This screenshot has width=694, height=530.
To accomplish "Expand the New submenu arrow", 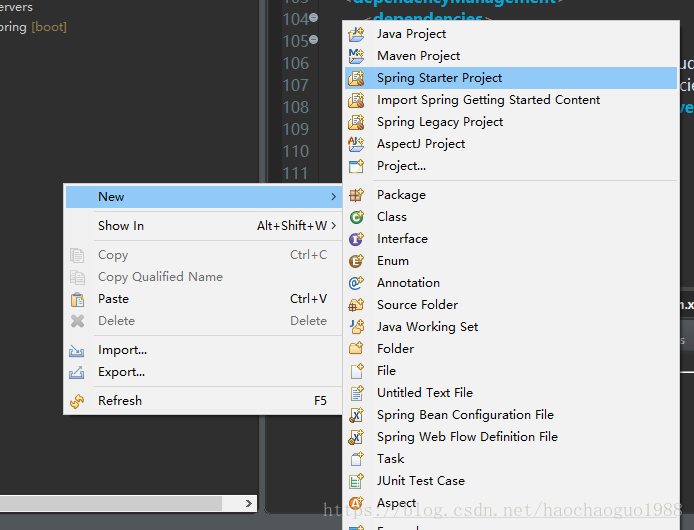I will pyautogui.click(x=333, y=197).
